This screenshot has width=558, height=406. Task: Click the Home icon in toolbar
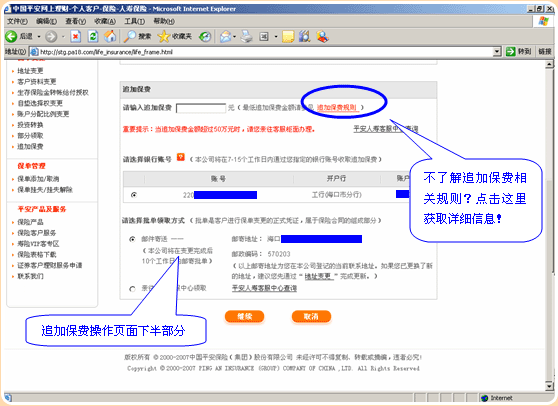coord(110,36)
